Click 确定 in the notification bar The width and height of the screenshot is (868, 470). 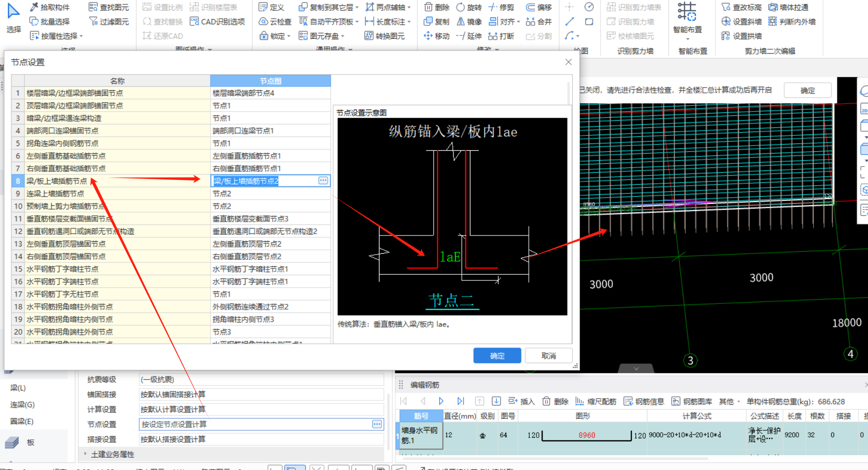click(808, 90)
